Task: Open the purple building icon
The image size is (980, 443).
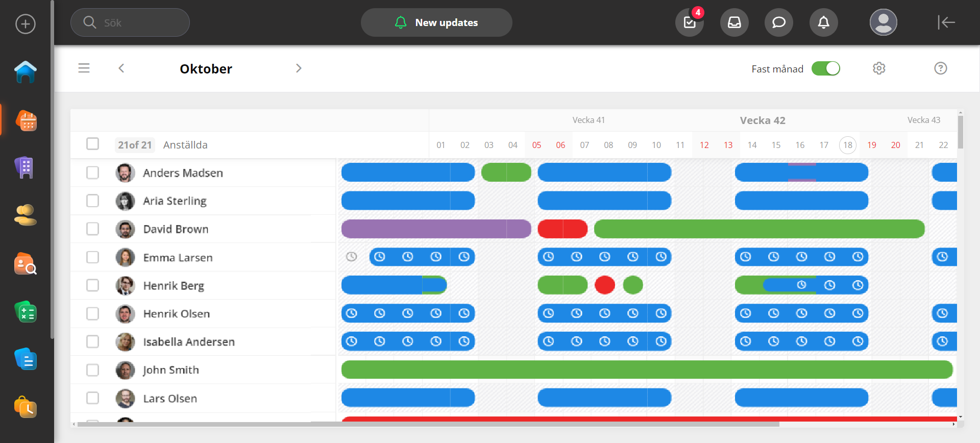Action: (25, 167)
